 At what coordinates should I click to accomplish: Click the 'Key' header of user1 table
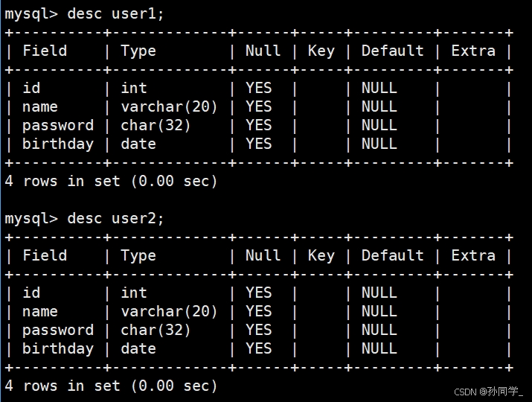click(321, 51)
